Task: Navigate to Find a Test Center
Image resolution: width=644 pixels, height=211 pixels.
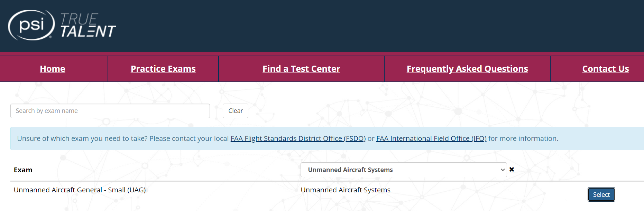Action: pos(301,69)
